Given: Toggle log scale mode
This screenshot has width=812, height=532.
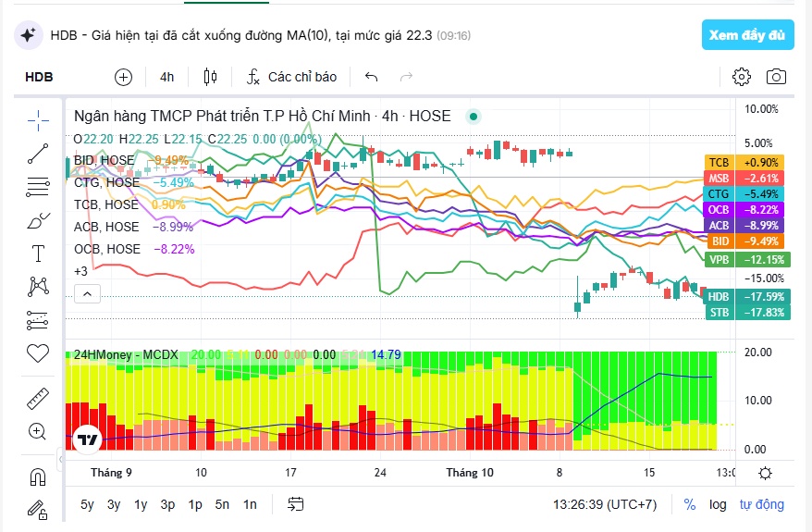Looking at the screenshot, I should coord(718,504).
